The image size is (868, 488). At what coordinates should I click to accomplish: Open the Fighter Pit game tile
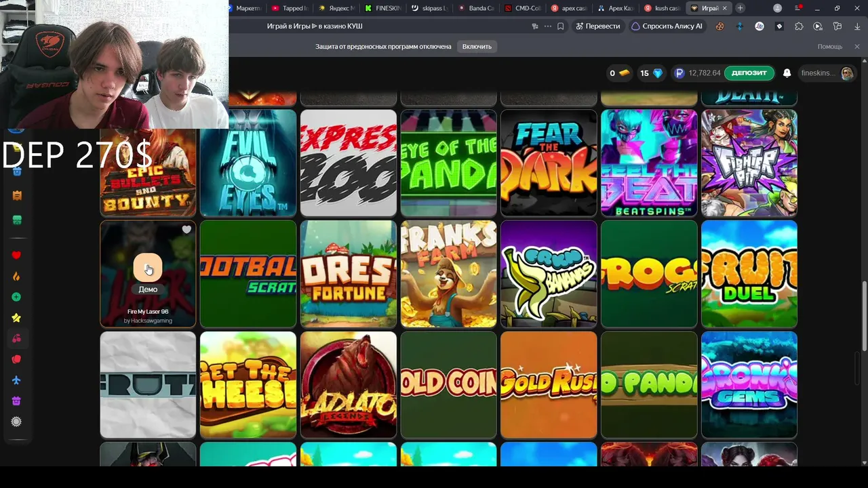(x=749, y=163)
